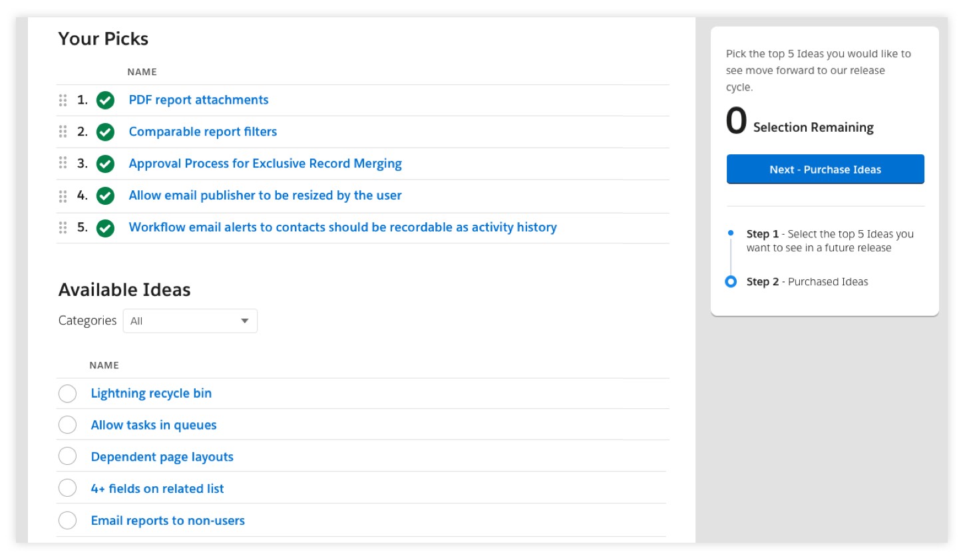Open Email reports to non-users link
The width and height of the screenshot is (965, 560).
click(x=168, y=521)
